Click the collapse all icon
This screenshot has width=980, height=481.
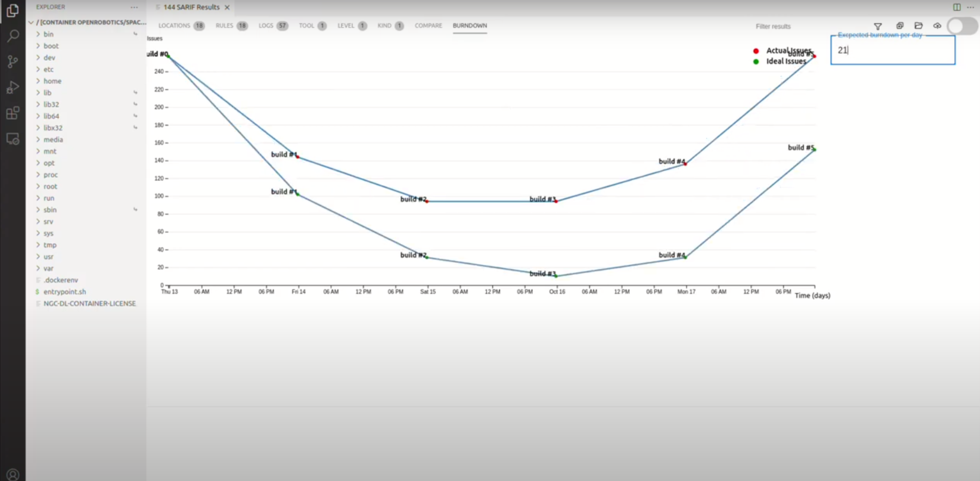(900, 26)
